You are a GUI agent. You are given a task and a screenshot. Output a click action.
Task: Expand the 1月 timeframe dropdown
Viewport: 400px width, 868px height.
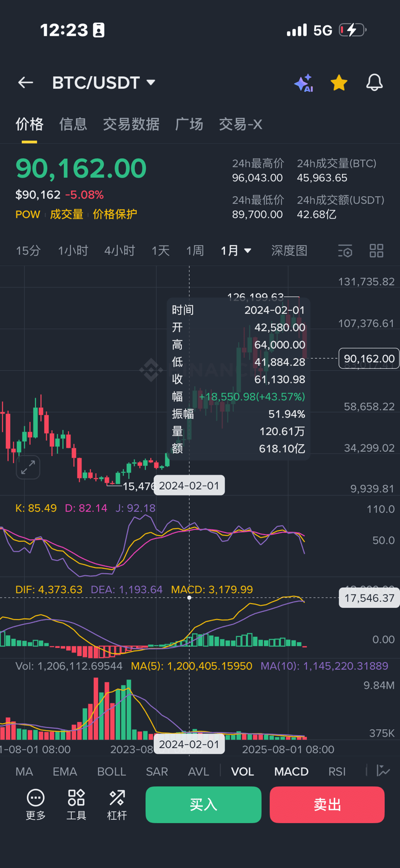coord(236,250)
